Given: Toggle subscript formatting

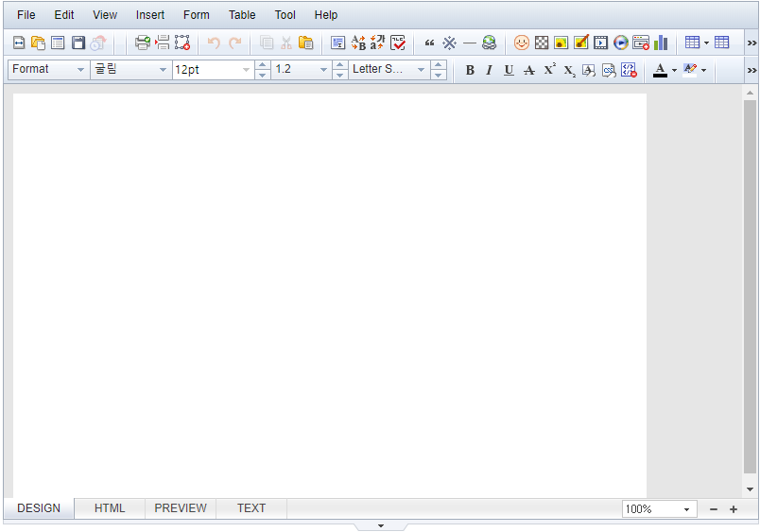Looking at the screenshot, I should click(569, 71).
